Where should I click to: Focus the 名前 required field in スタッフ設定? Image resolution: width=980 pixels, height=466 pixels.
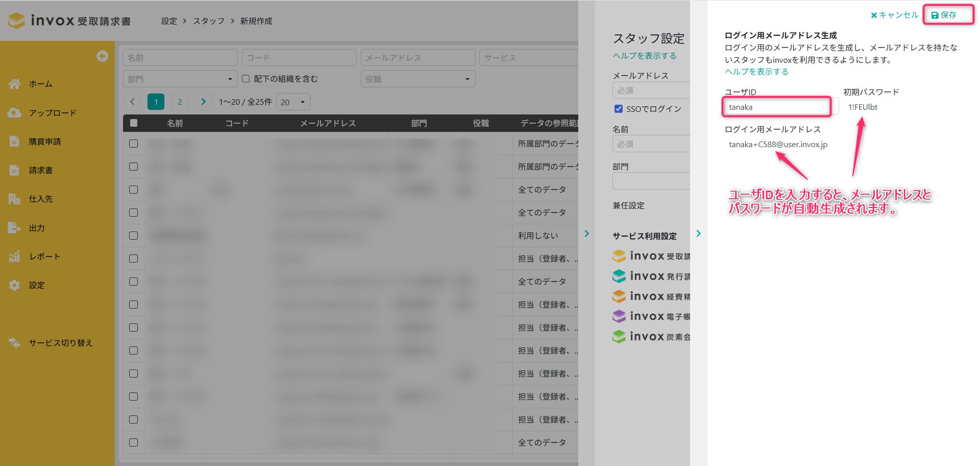coord(651,144)
